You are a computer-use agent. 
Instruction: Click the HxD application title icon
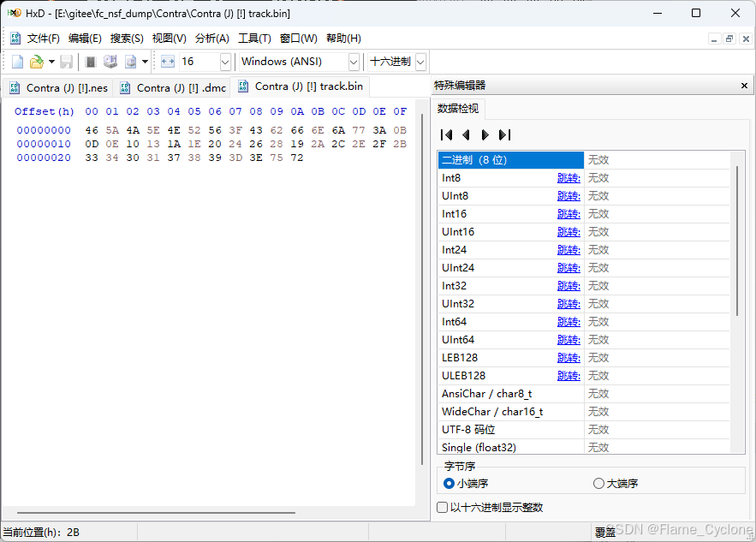coord(14,13)
